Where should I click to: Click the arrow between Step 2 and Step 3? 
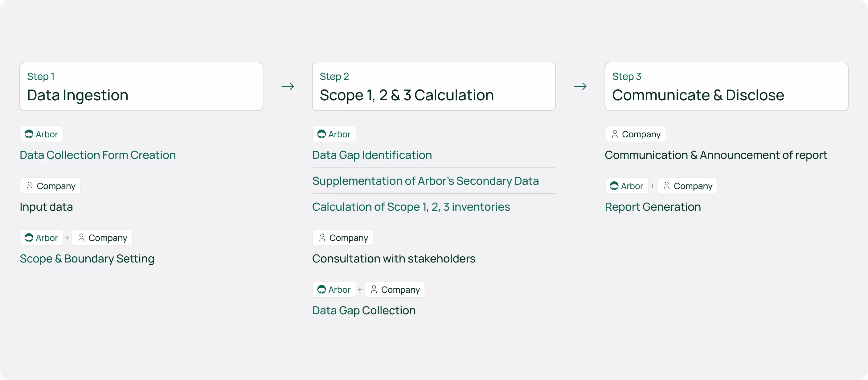(x=580, y=87)
